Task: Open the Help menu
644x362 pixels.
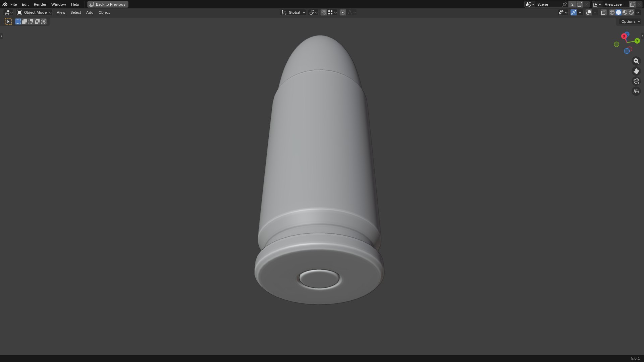Action: [75, 4]
